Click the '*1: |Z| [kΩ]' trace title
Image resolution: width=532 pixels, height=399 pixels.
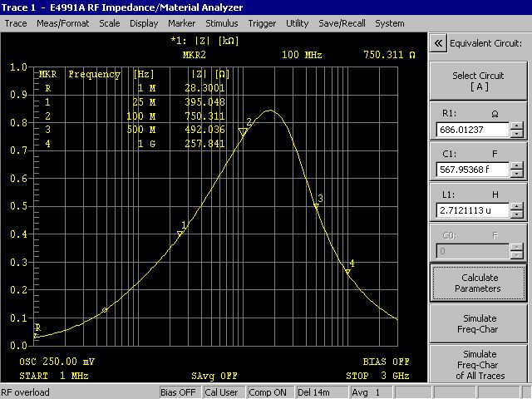[204, 41]
